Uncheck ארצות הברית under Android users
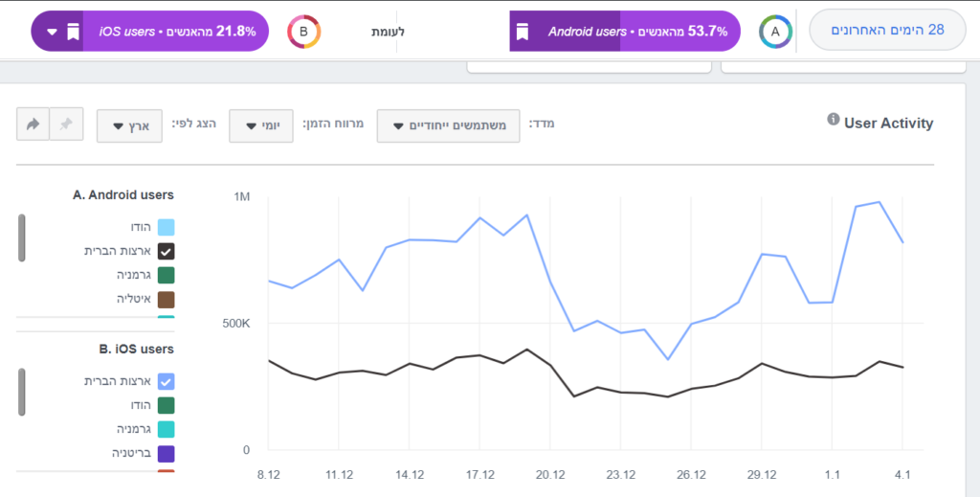 167,251
